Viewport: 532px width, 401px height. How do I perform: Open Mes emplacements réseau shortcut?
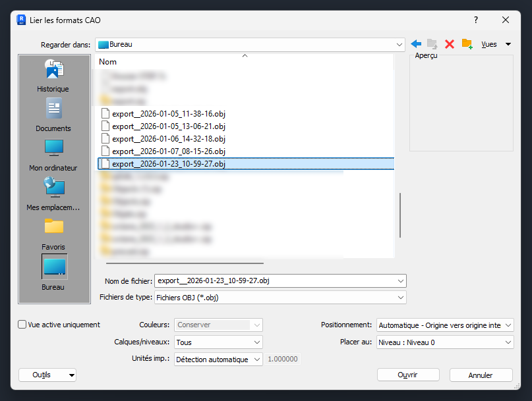click(53, 194)
